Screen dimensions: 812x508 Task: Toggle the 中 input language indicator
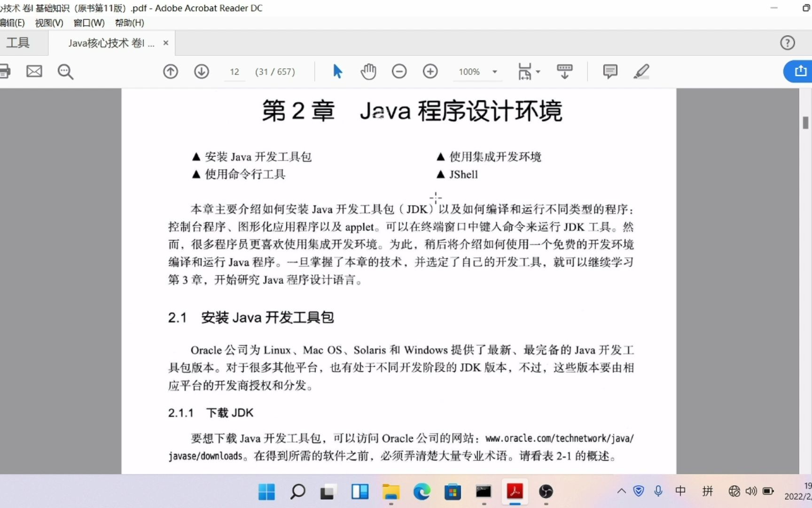click(680, 491)
